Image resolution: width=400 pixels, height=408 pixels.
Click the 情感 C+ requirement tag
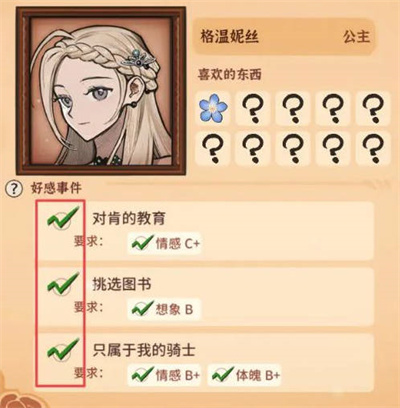tap(165, 243)
